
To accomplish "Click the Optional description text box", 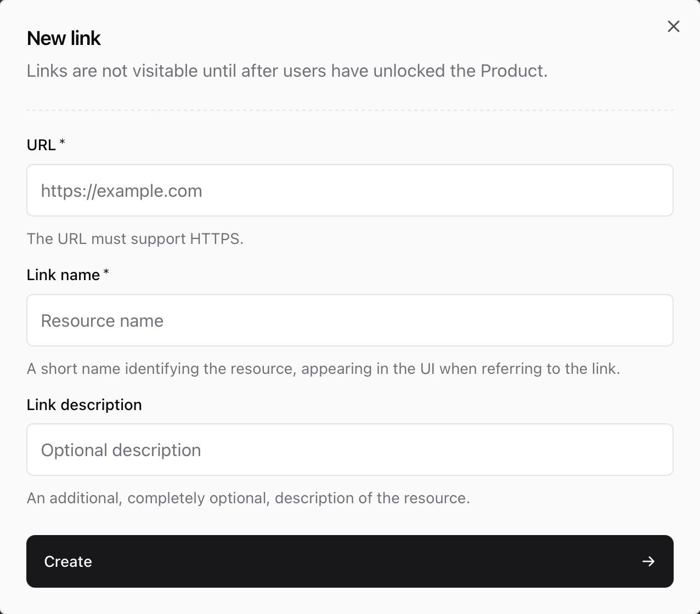I will point(350,450).
